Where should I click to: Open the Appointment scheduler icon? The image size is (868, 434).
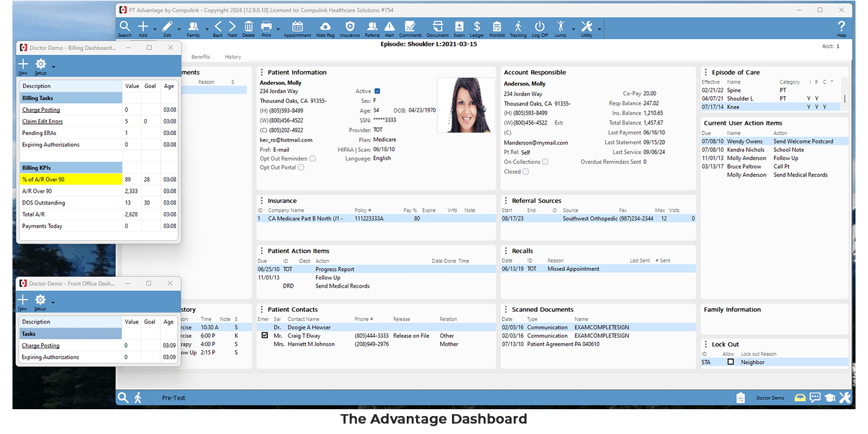[298, 27]
